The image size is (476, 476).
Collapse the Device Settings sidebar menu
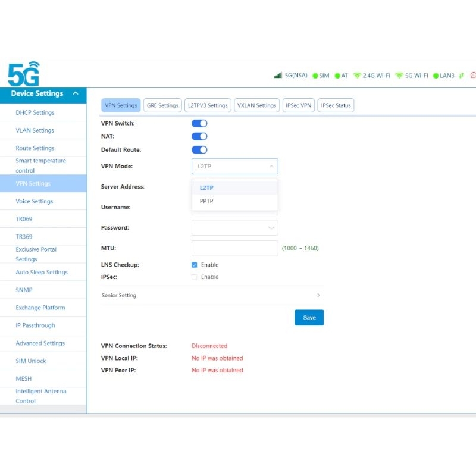click(x=75, y=93)
